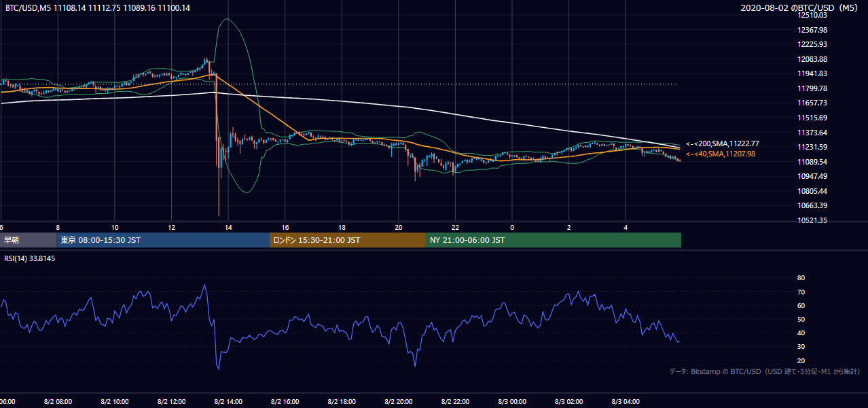Screen dimensions: 868x408
Task: Click the hour 14 label under price chart
Action: click(228, 227)
